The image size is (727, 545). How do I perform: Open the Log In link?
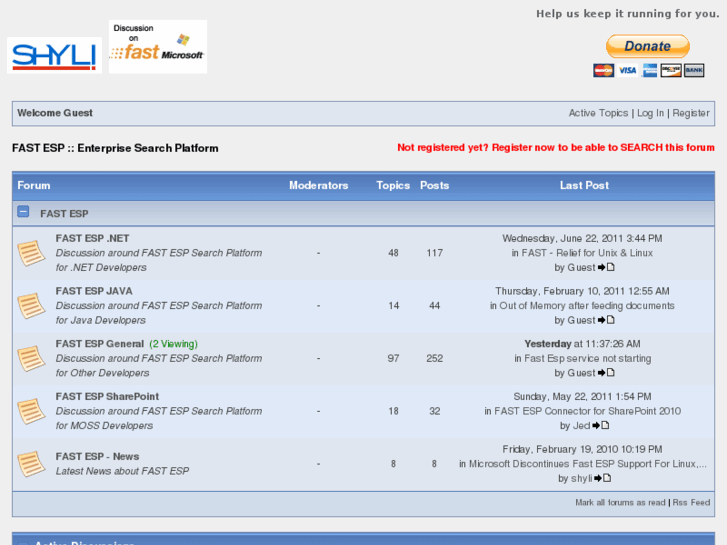point(650,113)
